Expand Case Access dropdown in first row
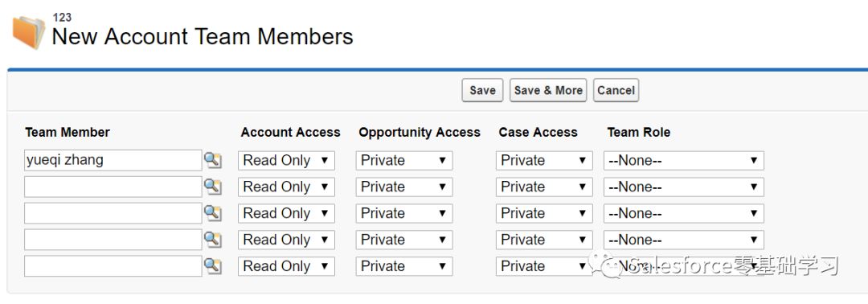Image resolution: width=868 pixels, height=304 pixels. pos(544,161)
